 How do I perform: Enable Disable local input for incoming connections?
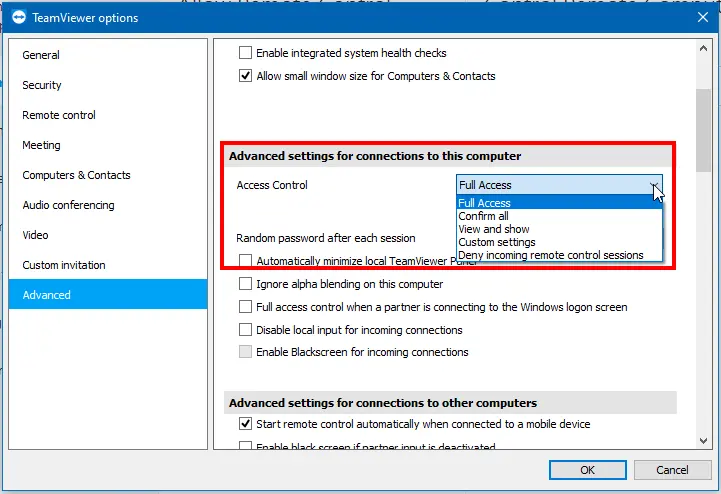click(245, 329)
